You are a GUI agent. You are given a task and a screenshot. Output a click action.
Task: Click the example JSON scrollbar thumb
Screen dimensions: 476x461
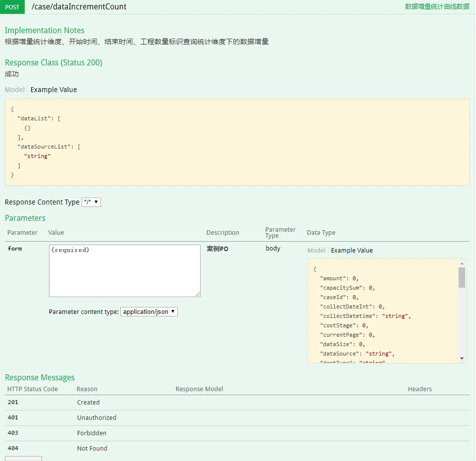point(462,277)
